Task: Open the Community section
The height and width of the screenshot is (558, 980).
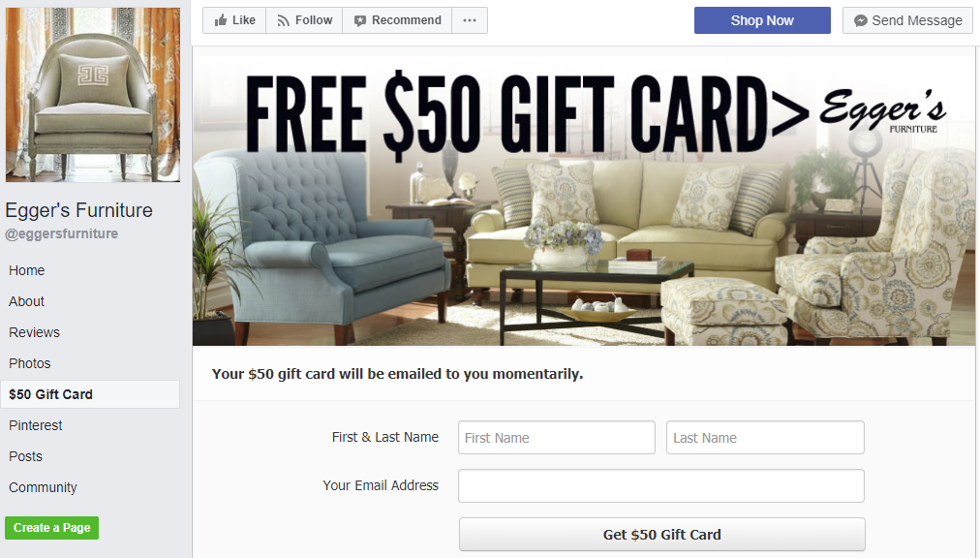Action: click(x=43, y=487)
